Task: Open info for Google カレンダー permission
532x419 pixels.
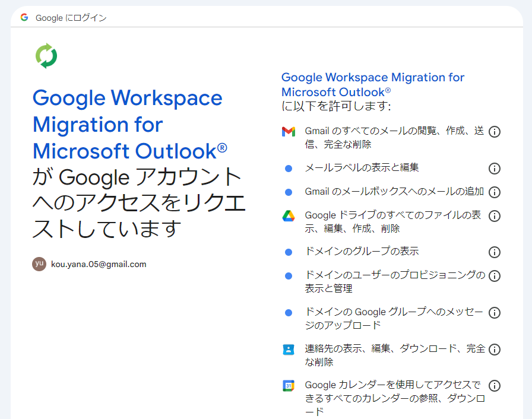Action: pos(495,386)
